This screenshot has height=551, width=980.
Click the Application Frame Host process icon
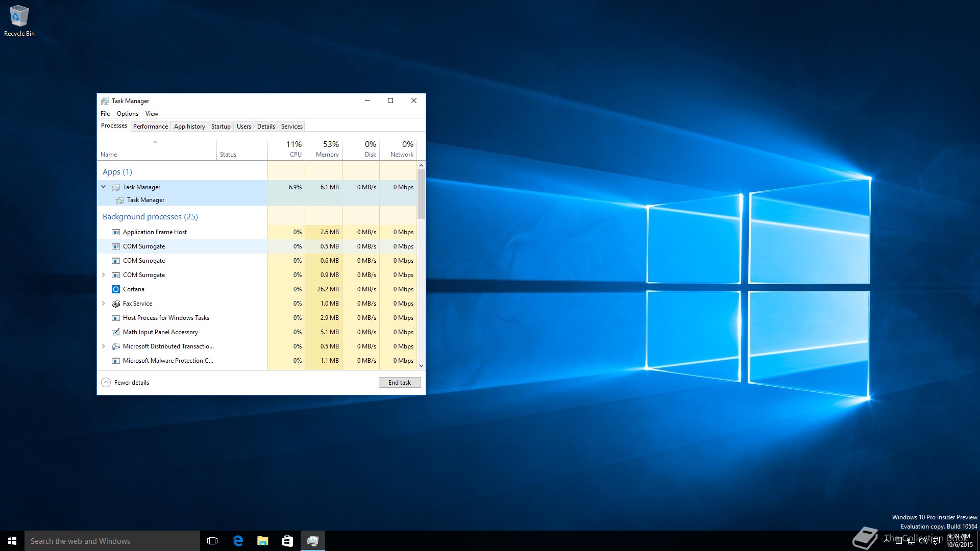(x=116, y=232)
